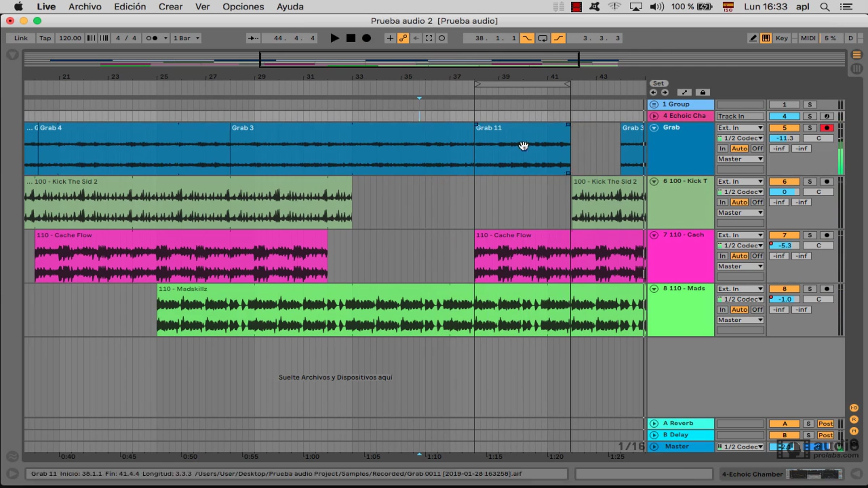Toggle Automation Arm button
The height and width of the screenshot is (488, 868).
(403, 38)
